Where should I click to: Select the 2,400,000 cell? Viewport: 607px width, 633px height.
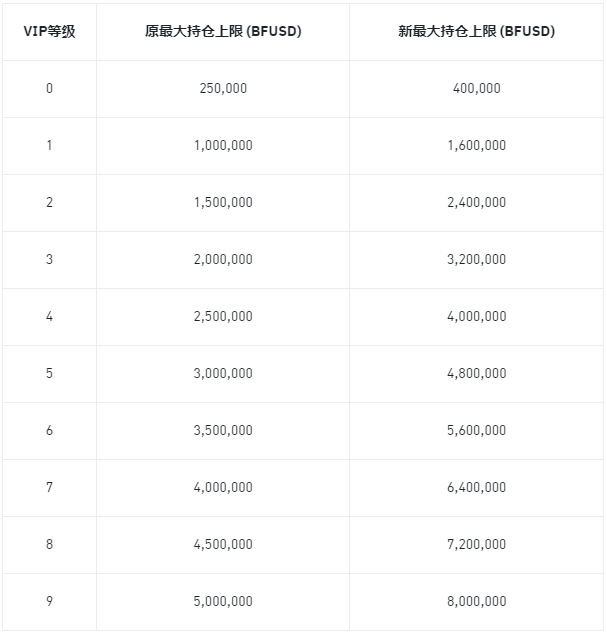(477, 202)
